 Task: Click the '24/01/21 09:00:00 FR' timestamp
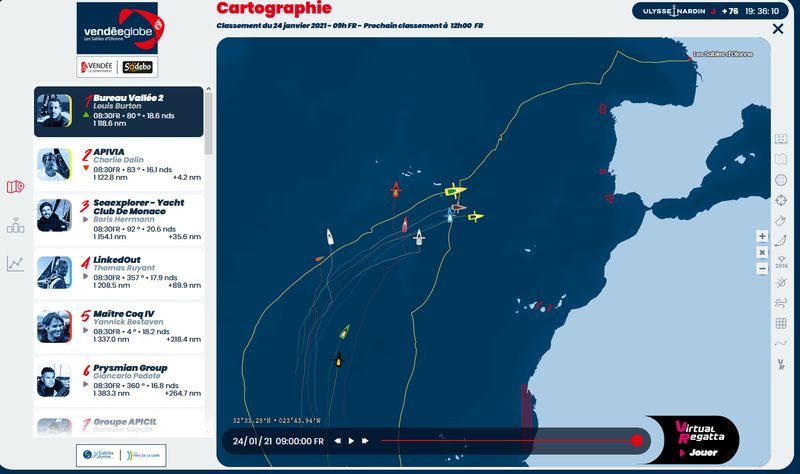278,441
